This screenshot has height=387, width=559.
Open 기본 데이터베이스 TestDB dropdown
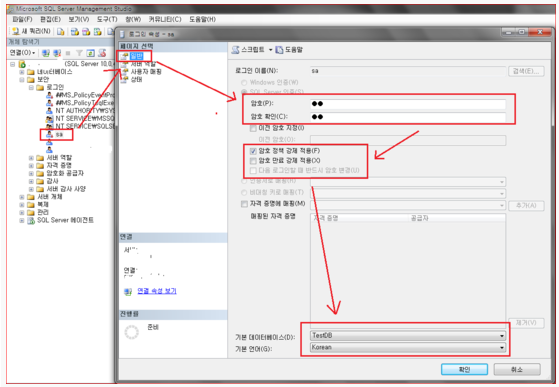[408, 336]
